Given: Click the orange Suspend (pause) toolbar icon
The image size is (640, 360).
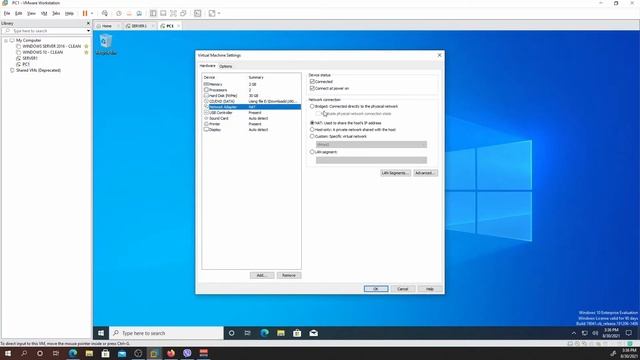Looking at the screenshot, I should tap(85, 13).
